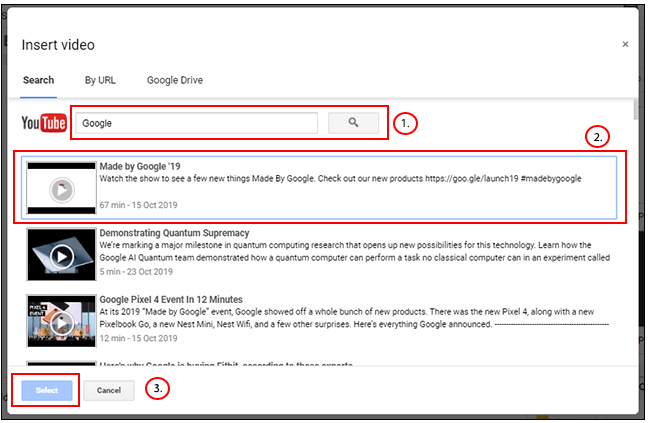Screen dimensions: 649x423
Task: Close the Insert video dialog
Action: 625,44
